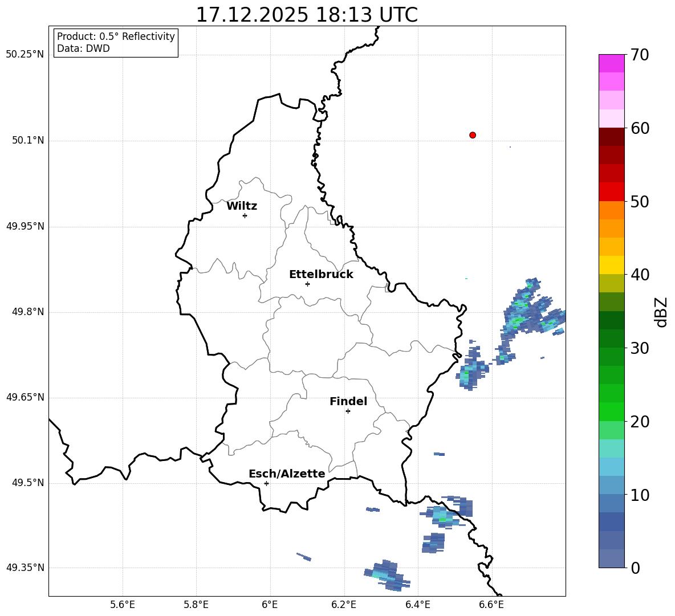The image size is (675, 616).
Task: Click the Wiltz station cross marker
Action: pos(245,215)
